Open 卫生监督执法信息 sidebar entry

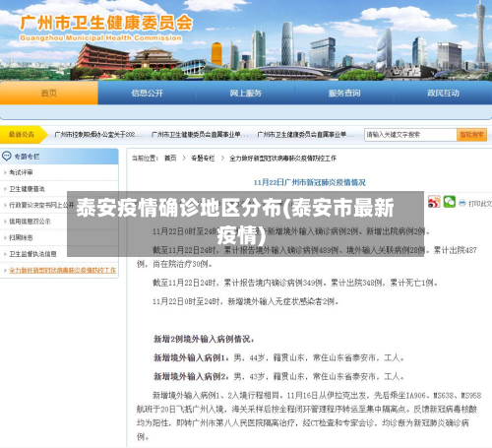pyautogui.click(x=32, y=254)
